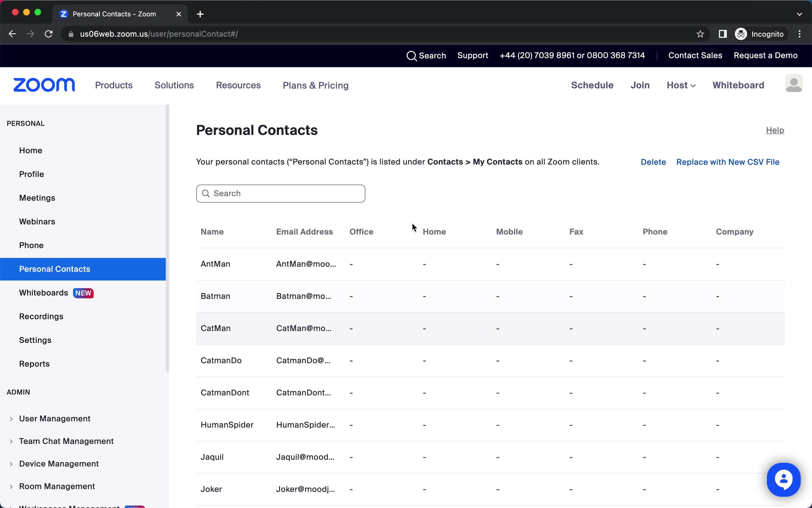Open the chat support bot bubble

(x=784, y=479)
